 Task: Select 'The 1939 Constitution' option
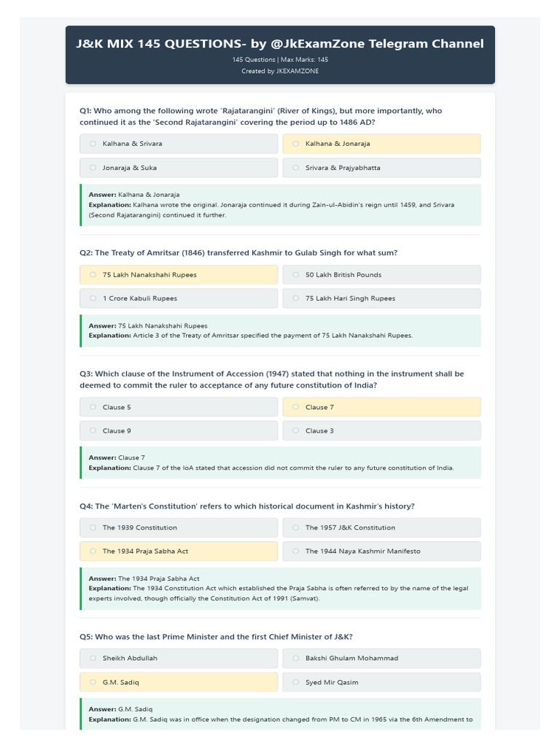[x=179, y=527]
